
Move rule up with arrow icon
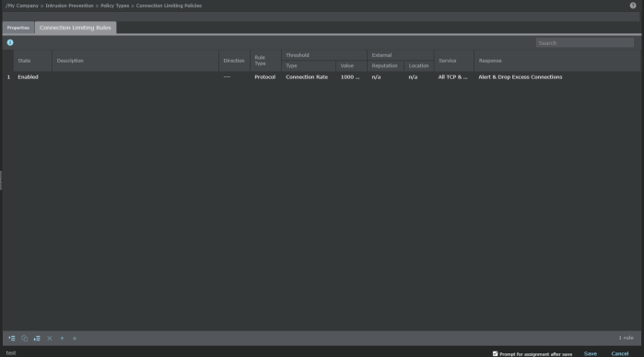pyautogui.click(x=62, y=338)
